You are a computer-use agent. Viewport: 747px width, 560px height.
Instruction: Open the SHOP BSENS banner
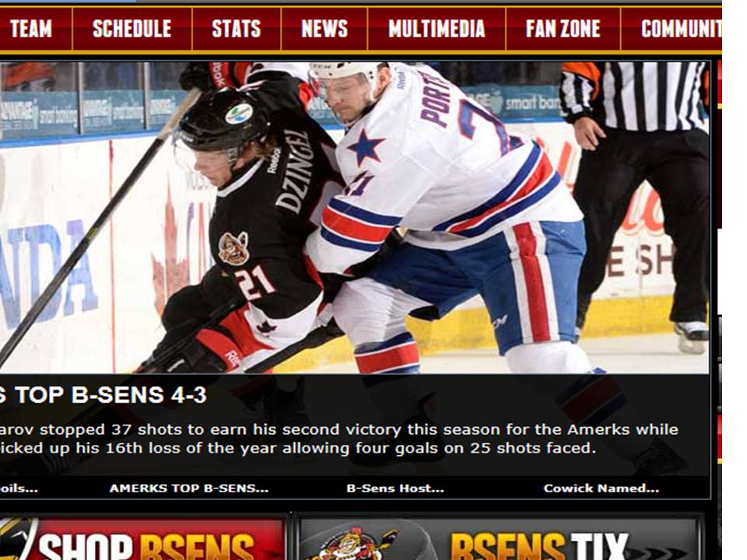(142, 539)
